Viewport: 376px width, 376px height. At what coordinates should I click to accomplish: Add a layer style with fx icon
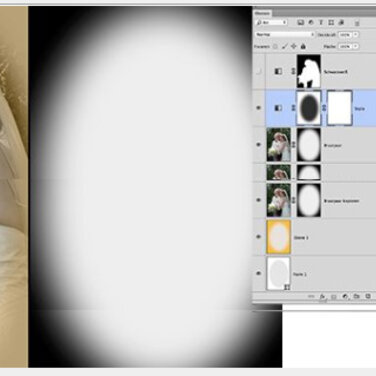click(x=322, y=296)
